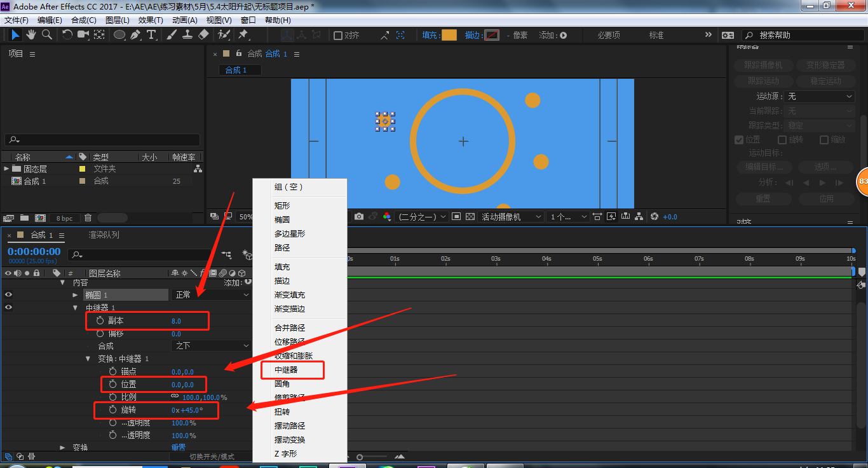Image resolution: width=868 pixels, height=468 pixels.
Task: Open the 之下 composite dropdown
Action: coord(212,346)
